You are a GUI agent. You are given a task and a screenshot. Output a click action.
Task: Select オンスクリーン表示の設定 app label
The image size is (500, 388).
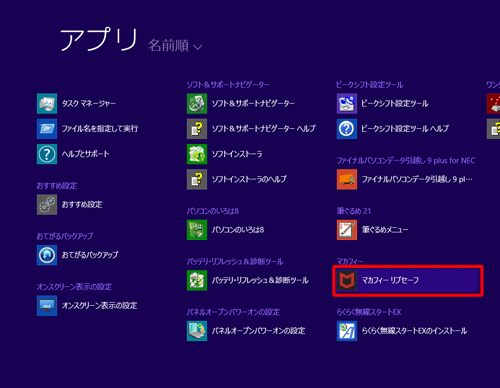99,306
